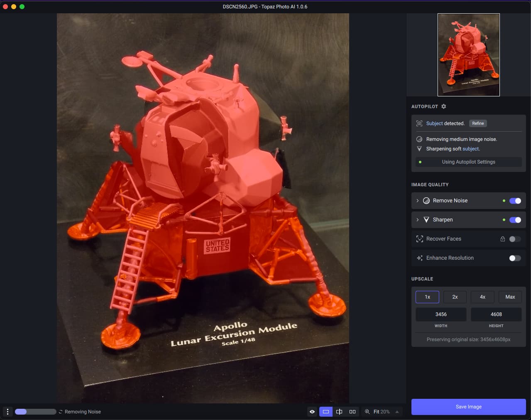Expand the Remove Noise settings chevron
Image resolution: width=531 pixels, height=420 pixels.
point(417,201)
